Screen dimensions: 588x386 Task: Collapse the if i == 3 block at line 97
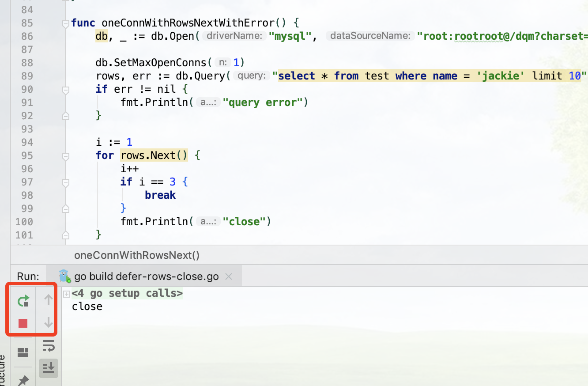pyautogui.click(x=66, y=182)
